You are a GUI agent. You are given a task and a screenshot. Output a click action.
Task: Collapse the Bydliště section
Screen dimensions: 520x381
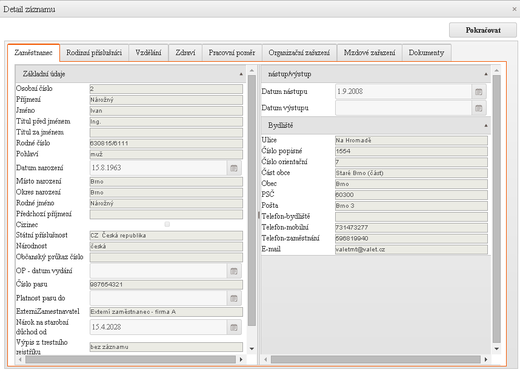click(486, 126)
